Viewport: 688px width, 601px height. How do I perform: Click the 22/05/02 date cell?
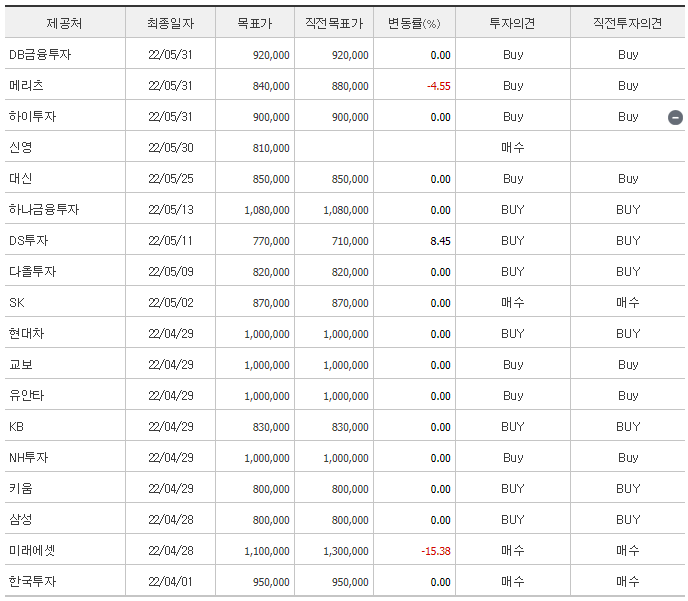click(171, 303)
